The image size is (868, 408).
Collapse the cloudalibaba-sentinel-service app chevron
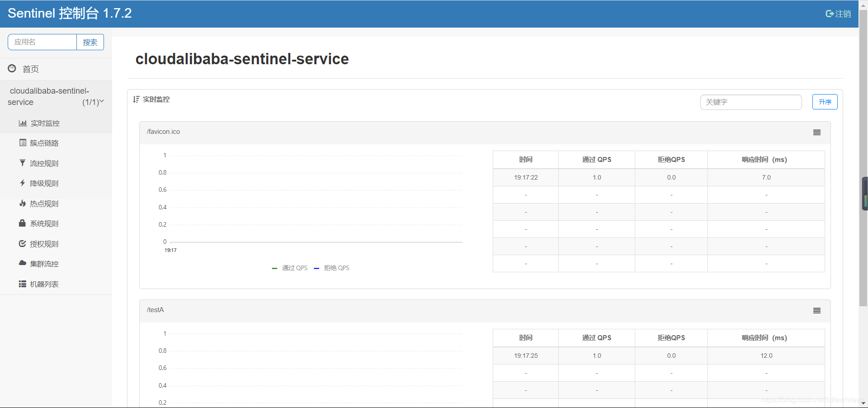(102, 101)
